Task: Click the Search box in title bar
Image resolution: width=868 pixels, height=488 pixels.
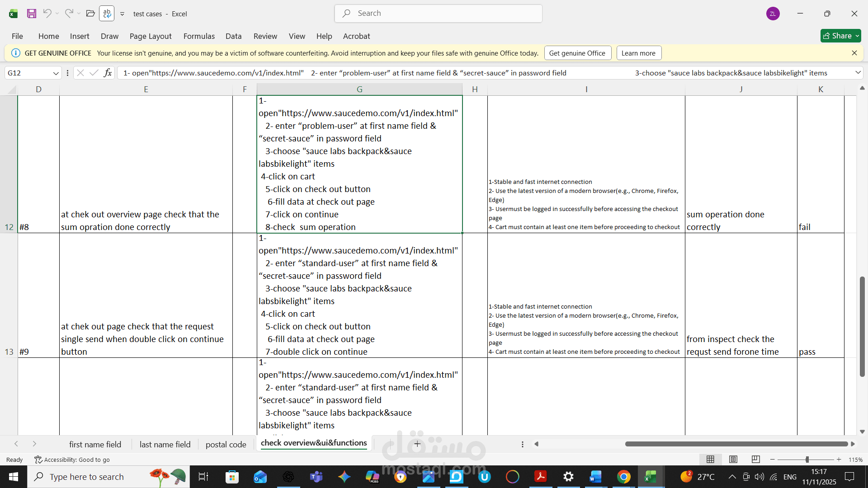Action: [438, 14]
